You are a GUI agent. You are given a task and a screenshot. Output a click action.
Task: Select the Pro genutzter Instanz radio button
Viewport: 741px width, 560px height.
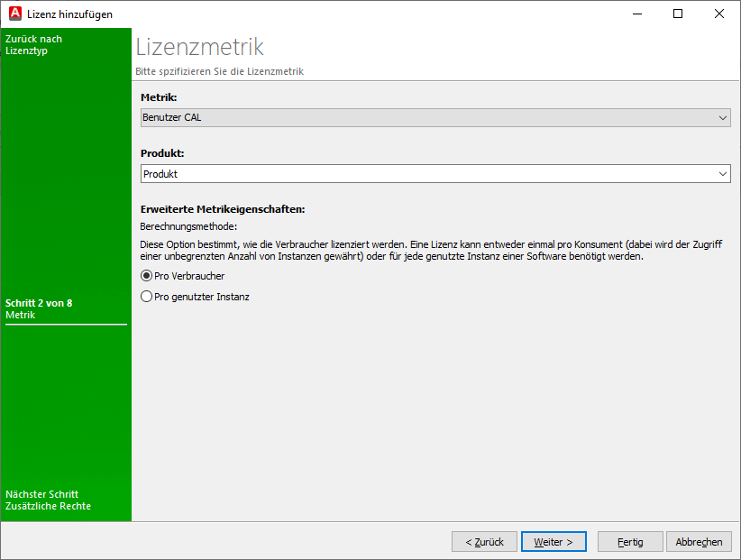click(x=145, y=296)
